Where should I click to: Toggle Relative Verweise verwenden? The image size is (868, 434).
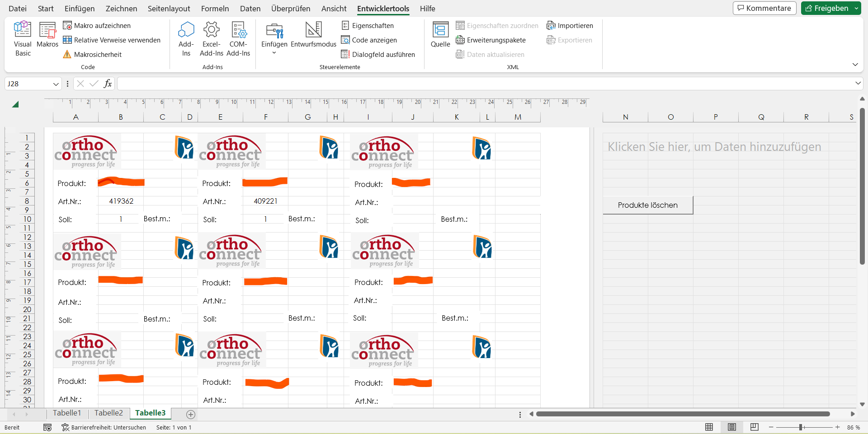click(x=112, y=40)
